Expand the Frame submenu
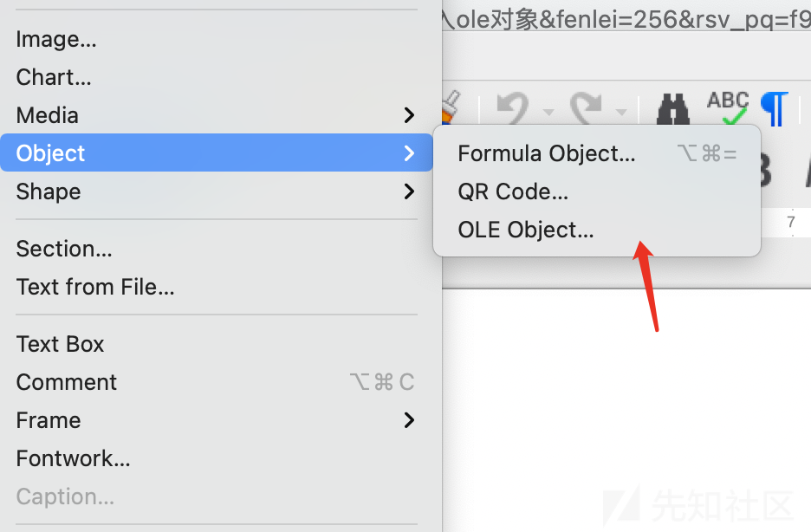Image resolution: width=811 pixels, height=532 pixels. tap(217, 420)
